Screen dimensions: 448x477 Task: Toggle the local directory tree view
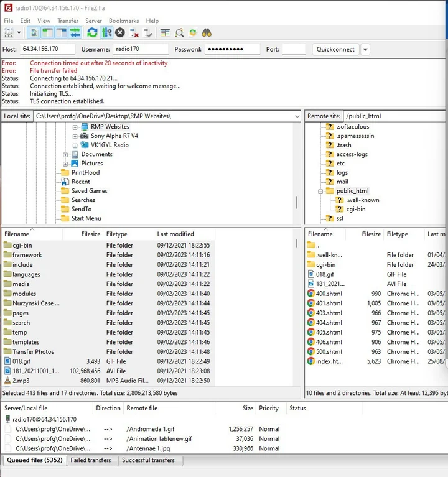[x=47, y=32]
